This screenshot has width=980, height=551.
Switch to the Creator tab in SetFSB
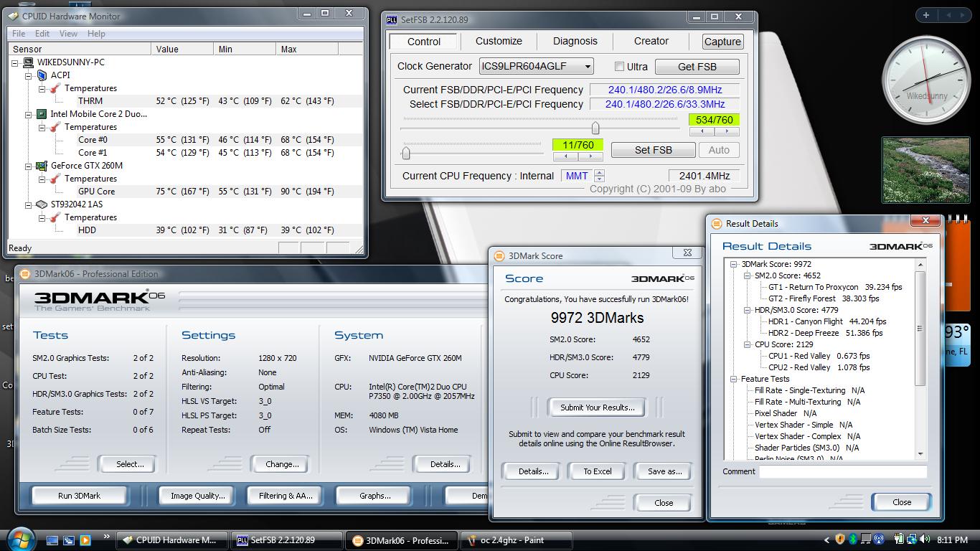(651, 42)
